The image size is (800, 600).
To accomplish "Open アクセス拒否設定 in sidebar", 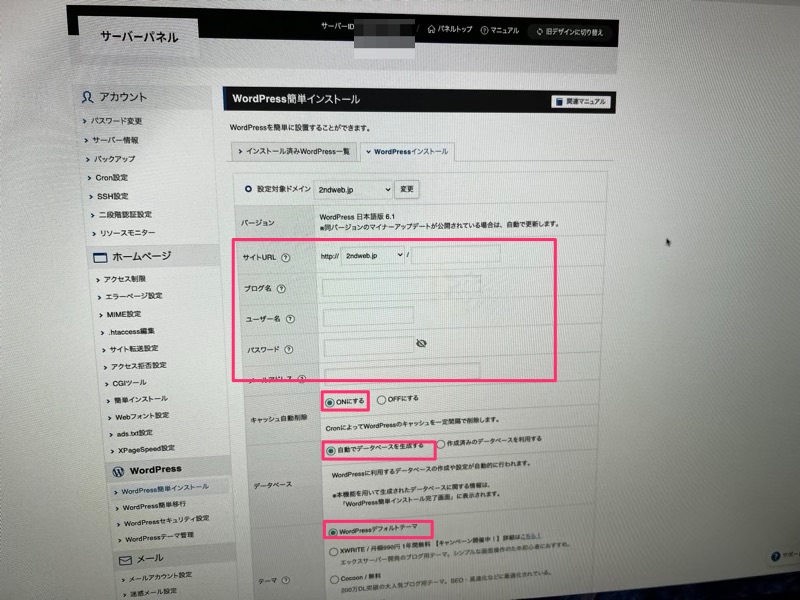I will [139, 366].
